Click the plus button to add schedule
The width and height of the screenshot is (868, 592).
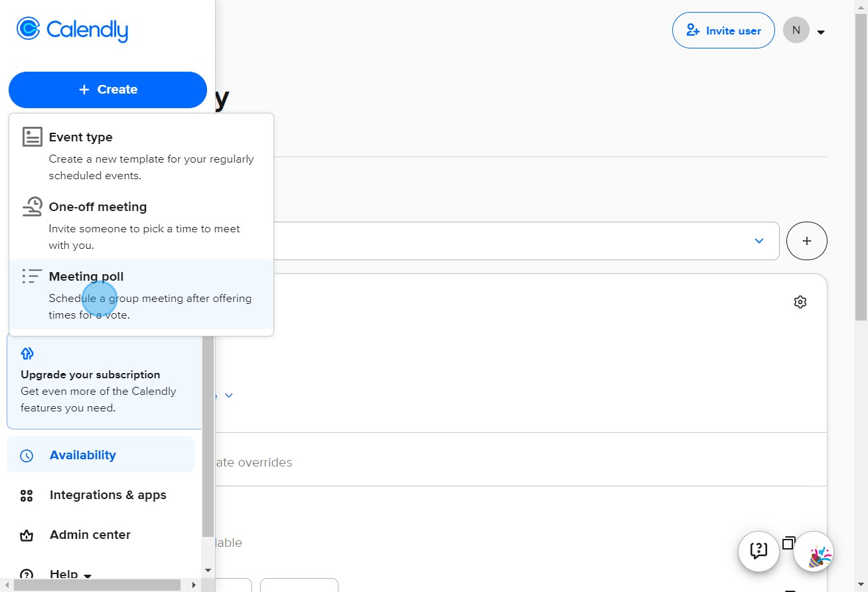pyautogui.click(x=807, y=241)
